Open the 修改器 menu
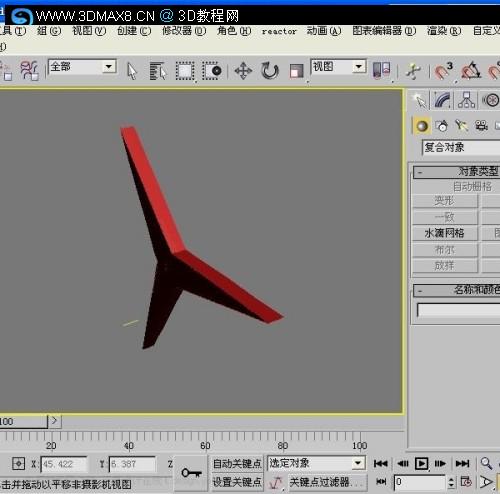 point(184,31)
